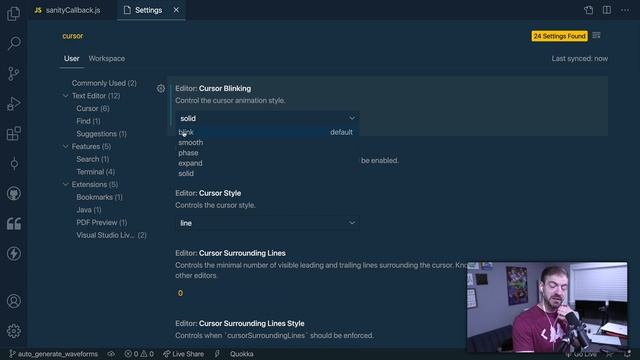The image size is (640, 360).
Task: Select Commonly Used (2) category
Action: (104, 83)
